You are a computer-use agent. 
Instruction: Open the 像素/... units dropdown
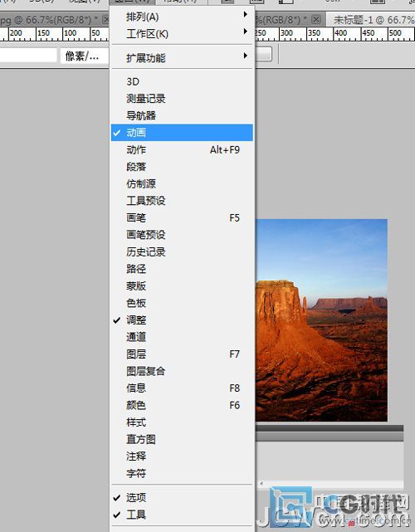(x=85, y=56)
